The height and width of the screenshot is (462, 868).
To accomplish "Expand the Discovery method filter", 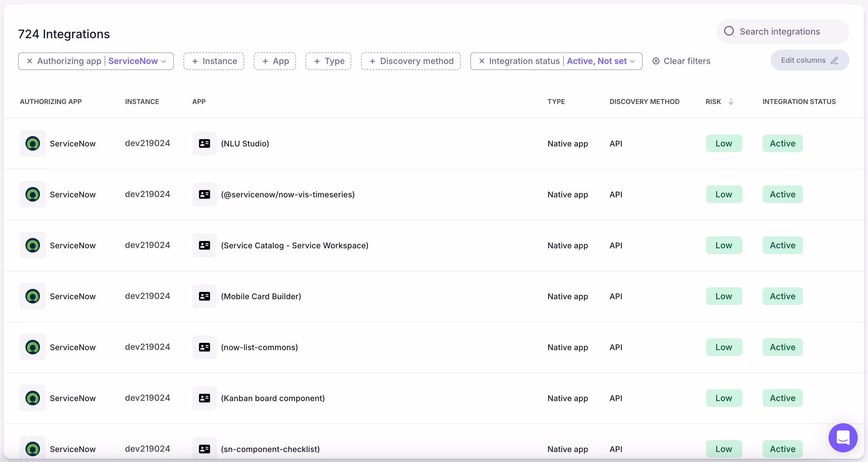I will point(410,61).
